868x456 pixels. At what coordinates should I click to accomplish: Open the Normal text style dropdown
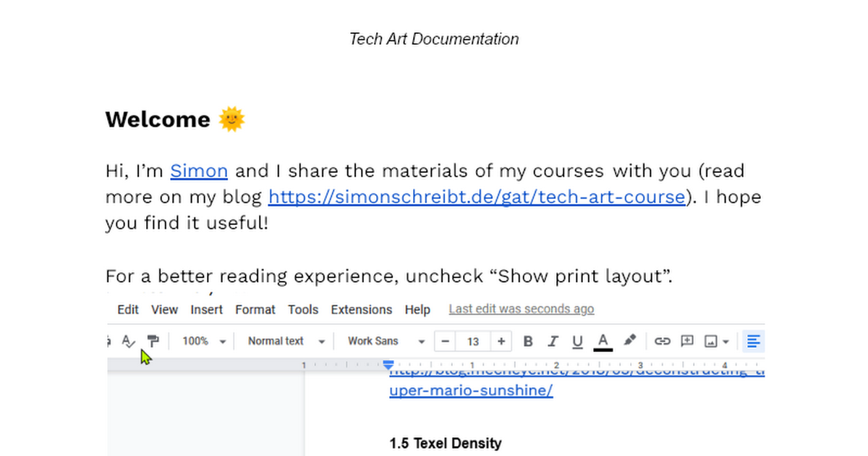286,341
